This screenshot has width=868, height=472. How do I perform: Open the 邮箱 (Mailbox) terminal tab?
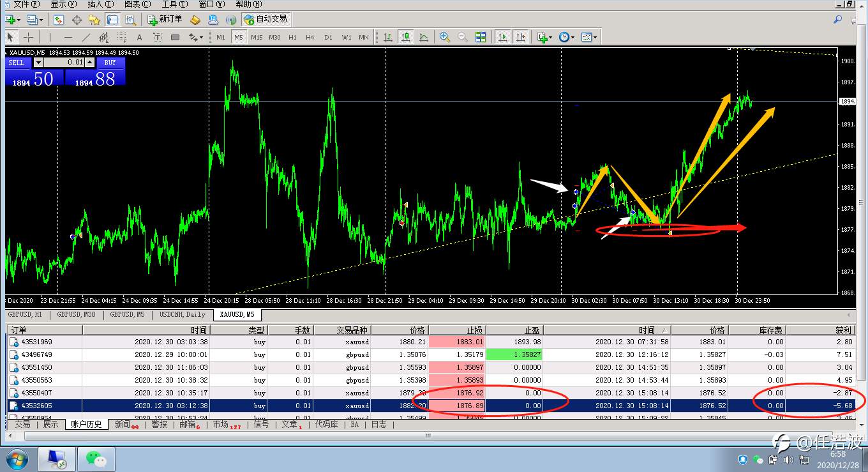pyautogui.click(x=189, y=424)
